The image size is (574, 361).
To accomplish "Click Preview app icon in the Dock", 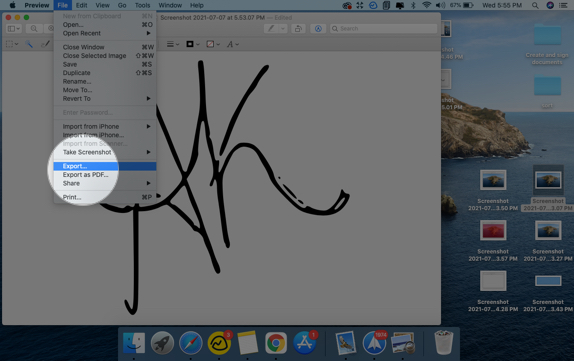I will 403,343.
